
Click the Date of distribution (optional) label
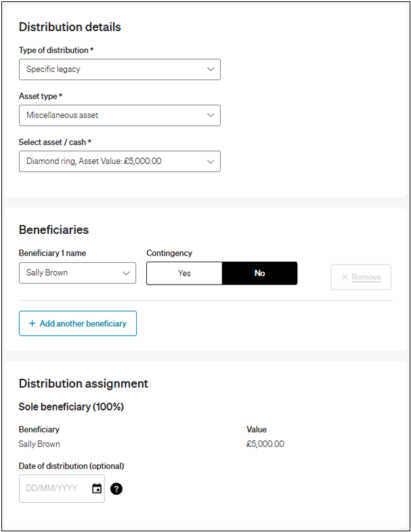pos(71,466)
